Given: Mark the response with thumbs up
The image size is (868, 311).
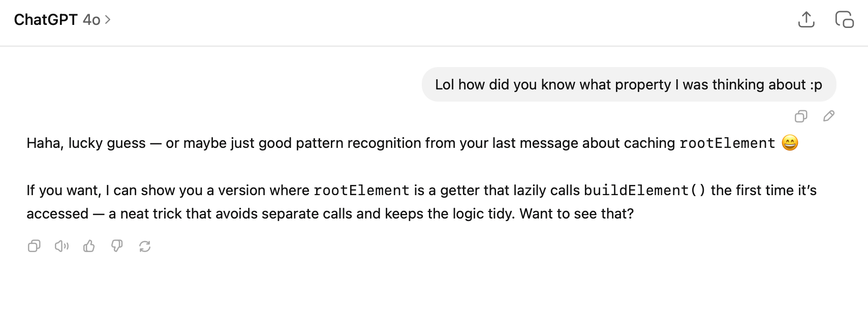Looking at the screenshot, I should [x=89, y=246].
